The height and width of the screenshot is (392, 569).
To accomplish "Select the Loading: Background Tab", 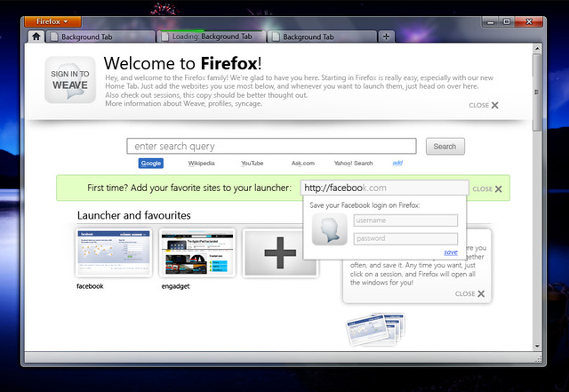I will pos(212,36).
